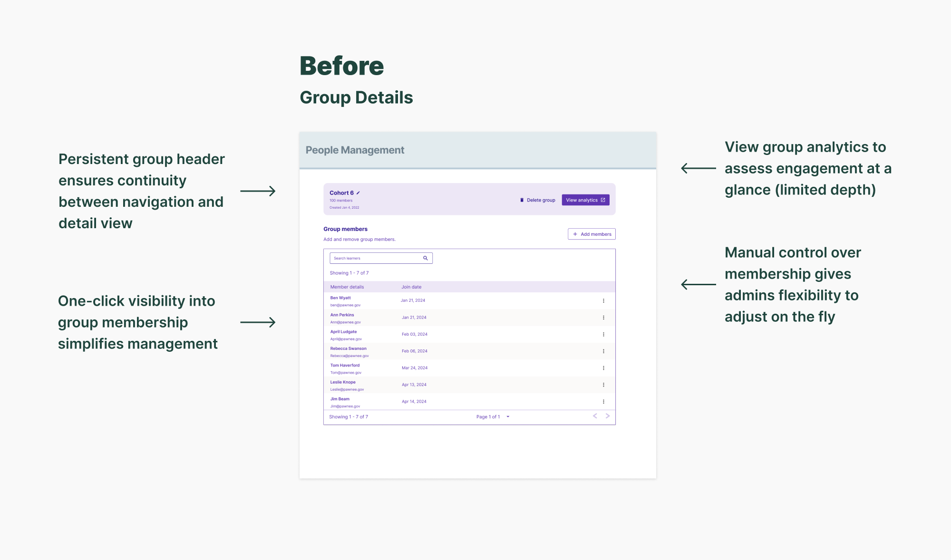951x560 pixels.
Task: Open the three-dot menu for Ann Perkins
Action: coord(603,318)
